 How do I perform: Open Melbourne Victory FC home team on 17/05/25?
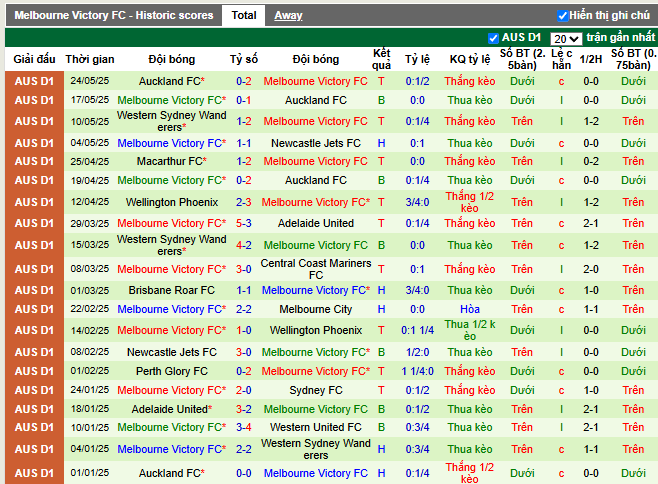click(170, 100)
